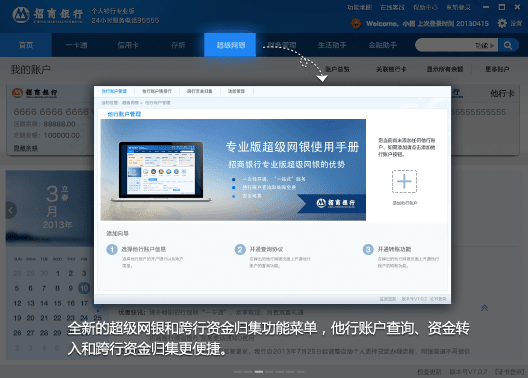Screen dimensions: 528x378
Task: Click the 活期余额 88888.00 value
Action: coord(59,124)
